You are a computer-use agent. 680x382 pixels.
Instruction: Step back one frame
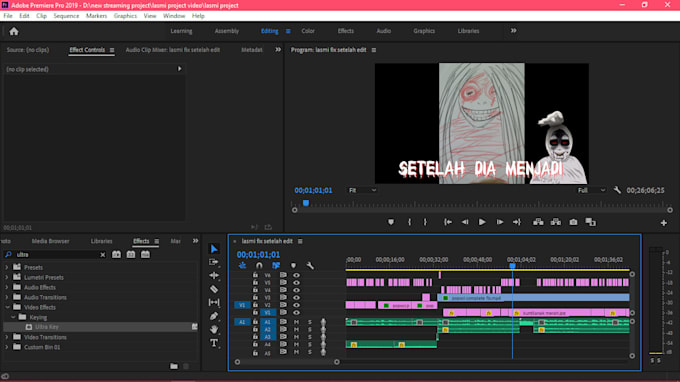[465, 222]
